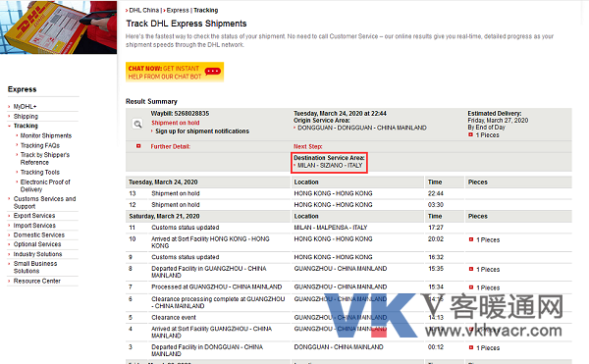Viewport: 589px width, 364px height.
Task: Click the Express breadcrumb link
Action: click(x=178, y=10)
